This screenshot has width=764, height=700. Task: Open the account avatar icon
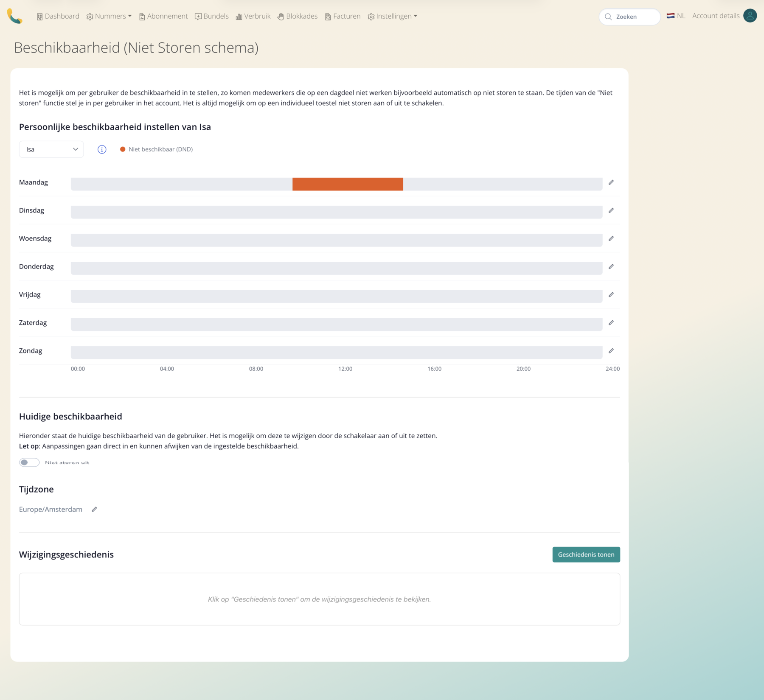click(x=750, y=16)
